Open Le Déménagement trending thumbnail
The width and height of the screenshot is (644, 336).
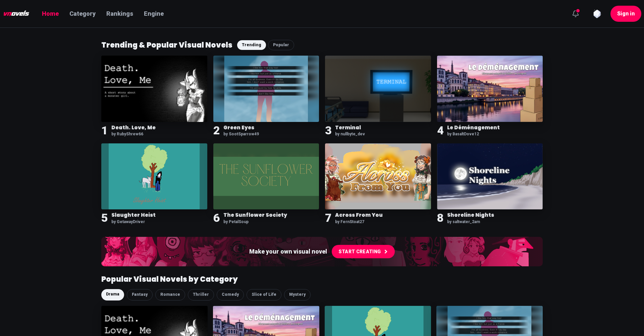[x=490, y=89]
